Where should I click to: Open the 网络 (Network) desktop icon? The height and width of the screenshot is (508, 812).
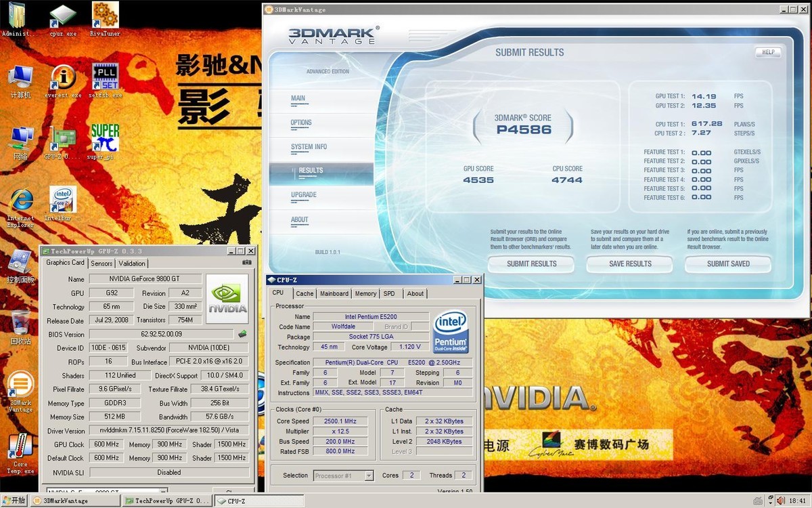coord(20,142)
